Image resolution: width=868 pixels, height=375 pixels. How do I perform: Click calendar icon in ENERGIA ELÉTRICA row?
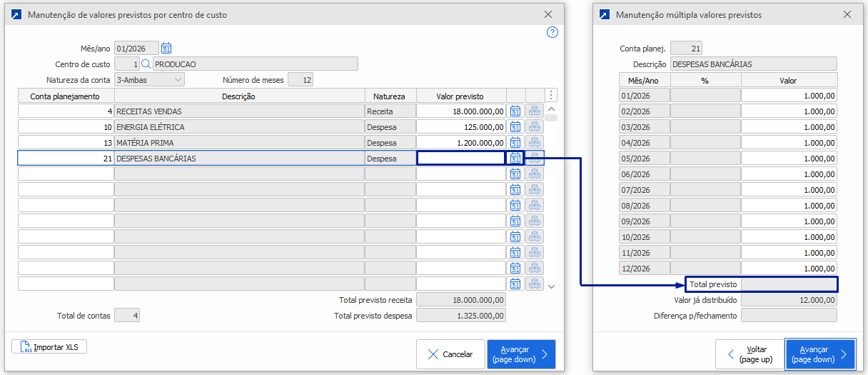coord(516,127)
